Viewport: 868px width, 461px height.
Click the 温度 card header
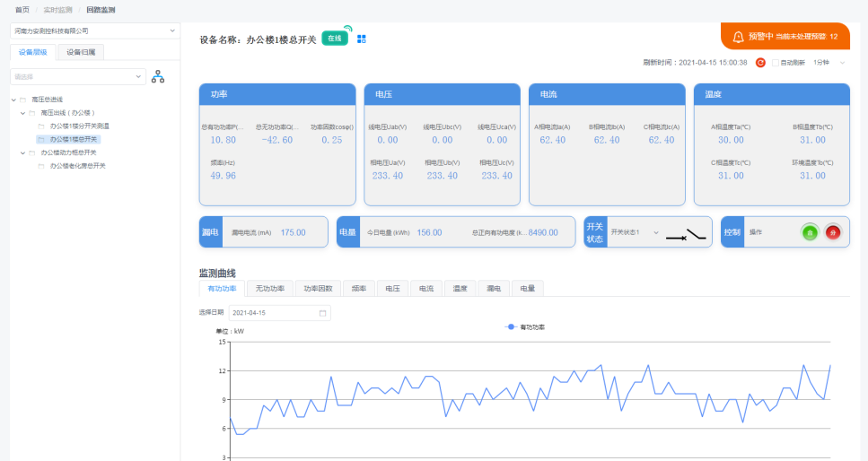click(772, 95)
